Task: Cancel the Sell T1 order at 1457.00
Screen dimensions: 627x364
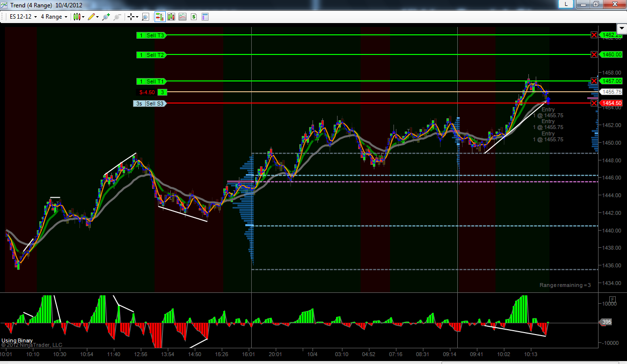Action: point(594,81)
